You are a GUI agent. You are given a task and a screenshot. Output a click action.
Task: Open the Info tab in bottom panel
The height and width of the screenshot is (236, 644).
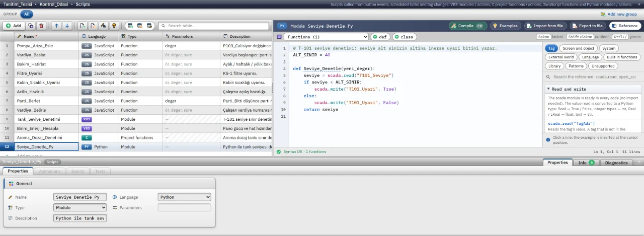pos(586,163)
